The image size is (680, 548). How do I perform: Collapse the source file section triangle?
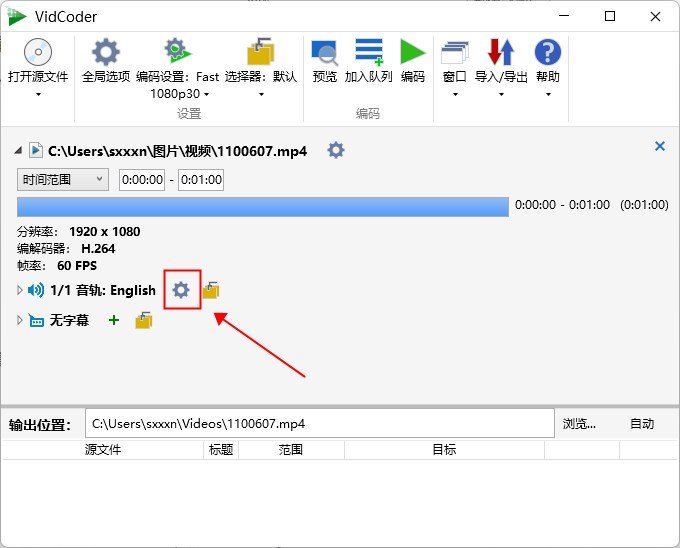(18, 150)
